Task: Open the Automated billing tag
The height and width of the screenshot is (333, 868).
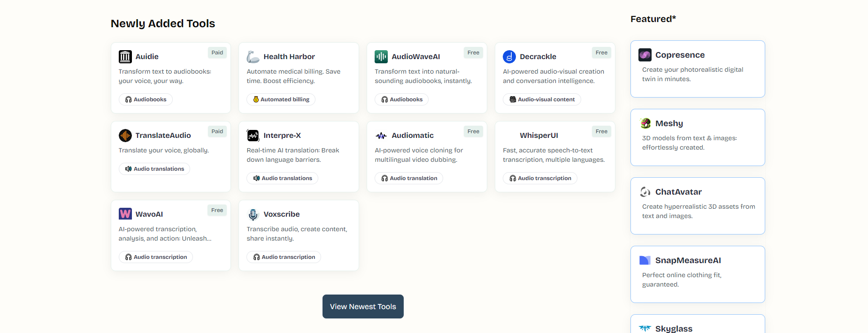Action: click(281, 99)
